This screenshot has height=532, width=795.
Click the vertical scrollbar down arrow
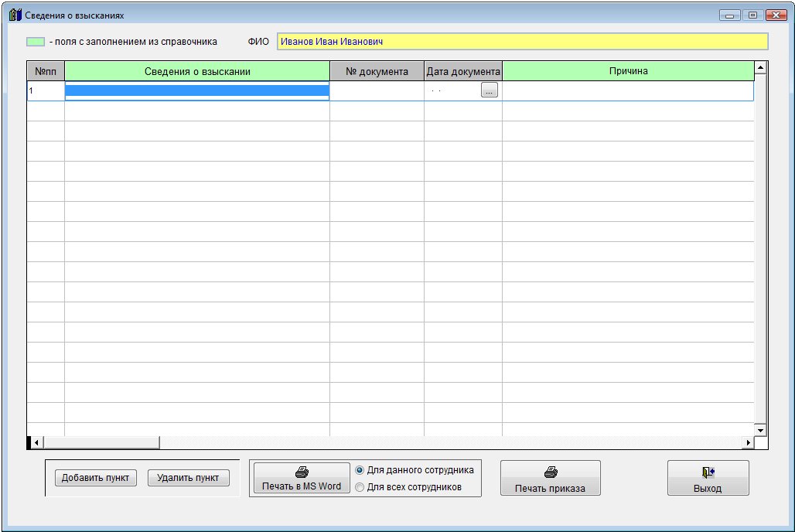tap(760, 430)
